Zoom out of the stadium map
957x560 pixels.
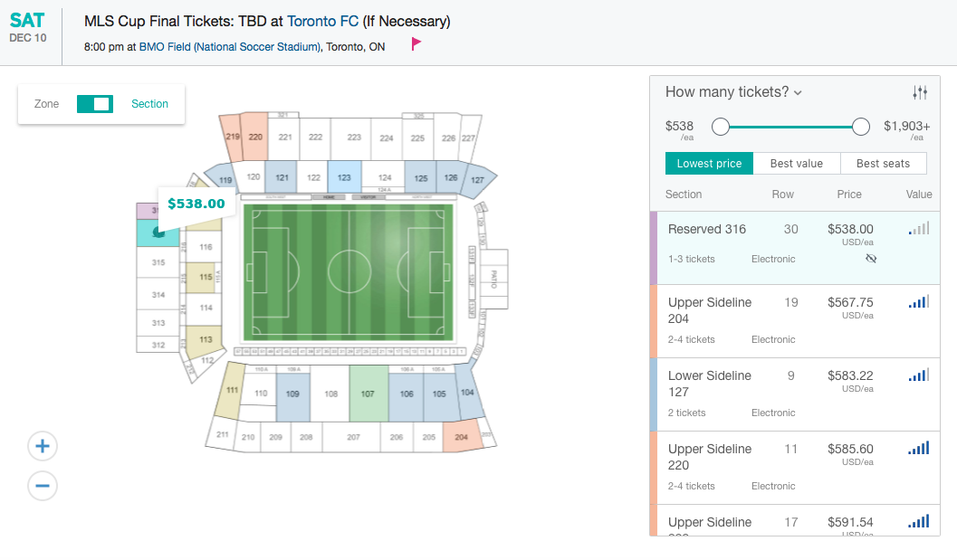coord(43,486)
